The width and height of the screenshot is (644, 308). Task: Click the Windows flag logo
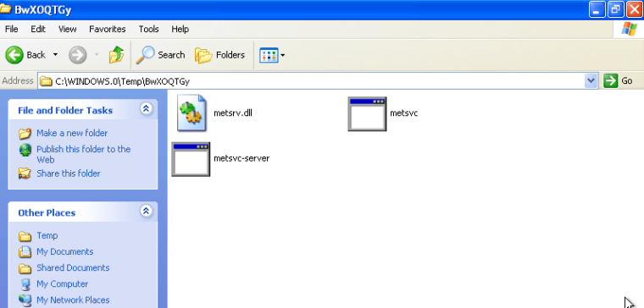629,29
